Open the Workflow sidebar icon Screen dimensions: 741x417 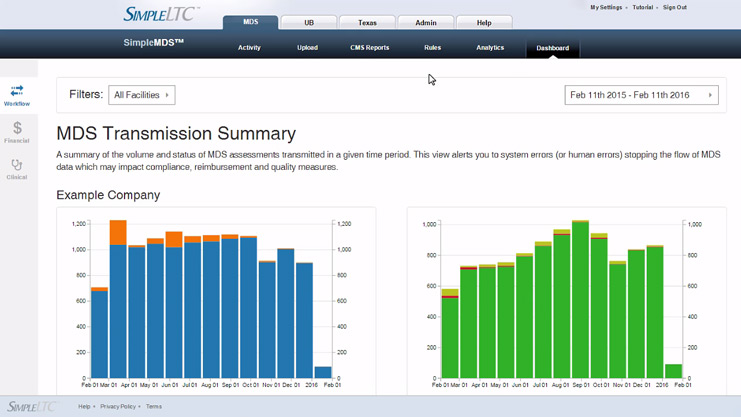coord(17,95)
